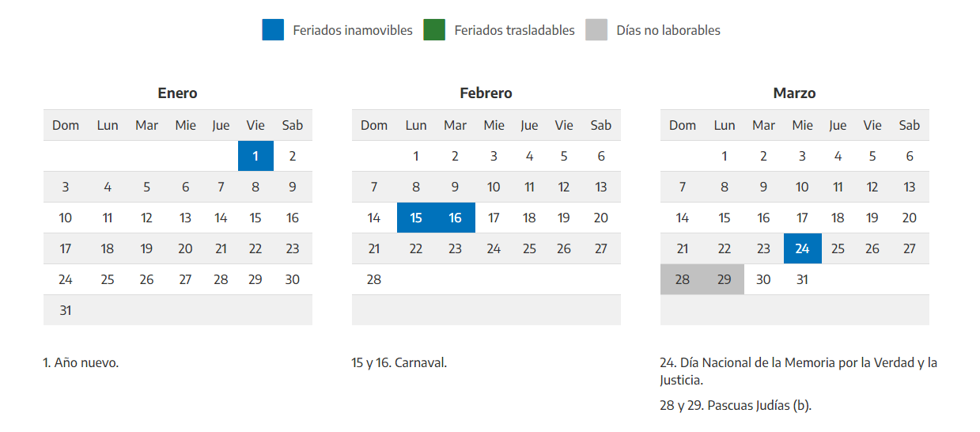The height and width of the screenshot is (432, 980).
Task: Click the blue Feriados inamovibles legend swatch
Action: tap(273, 30)
